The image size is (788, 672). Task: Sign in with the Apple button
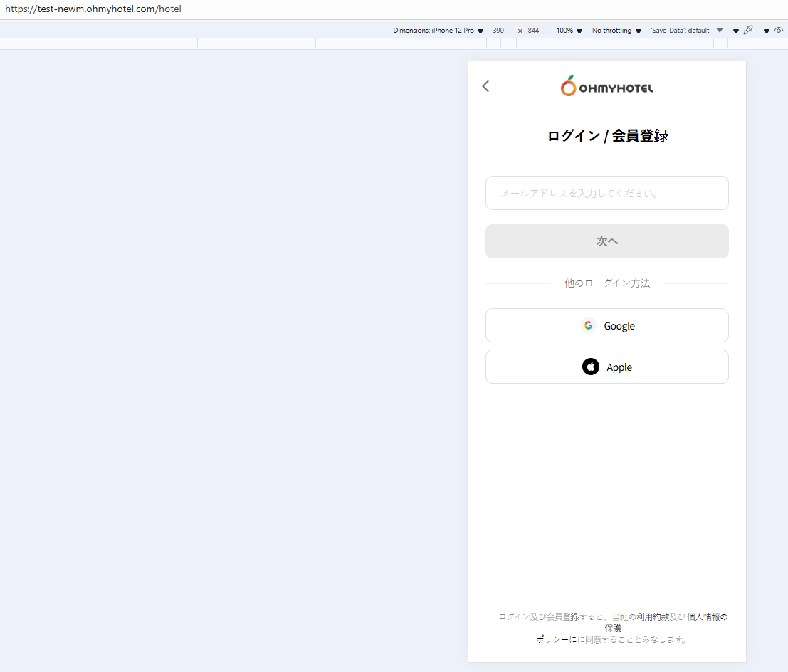pyautogui.click(x=607, y=367)
